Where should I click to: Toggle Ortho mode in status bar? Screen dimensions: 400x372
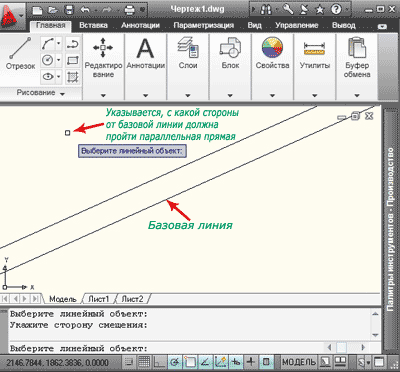click(x=160, y=362)
